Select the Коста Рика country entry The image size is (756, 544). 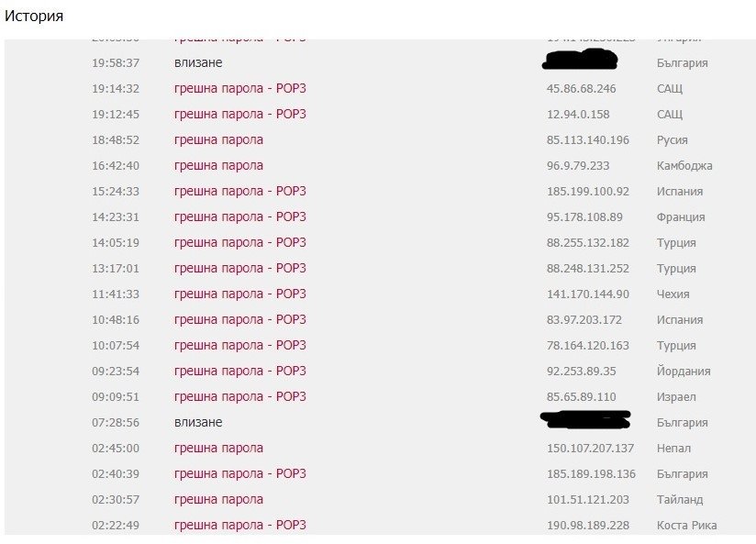pyautogui.click(x=687, y=526)
